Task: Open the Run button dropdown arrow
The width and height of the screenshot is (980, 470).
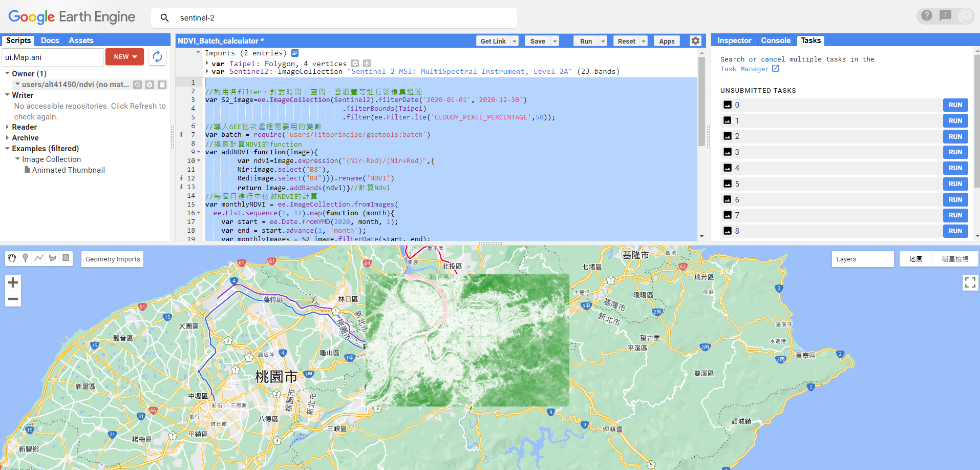Action: pyautogui.click(x=602, y=40)
